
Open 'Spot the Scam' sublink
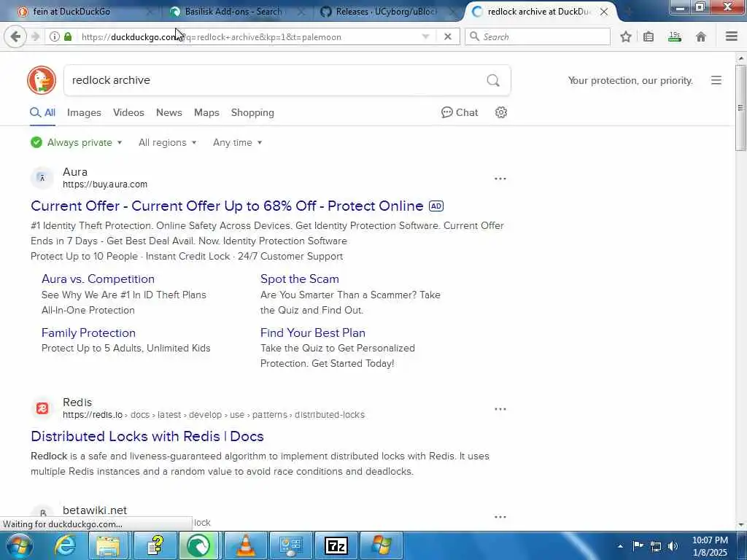pos(300,279)
